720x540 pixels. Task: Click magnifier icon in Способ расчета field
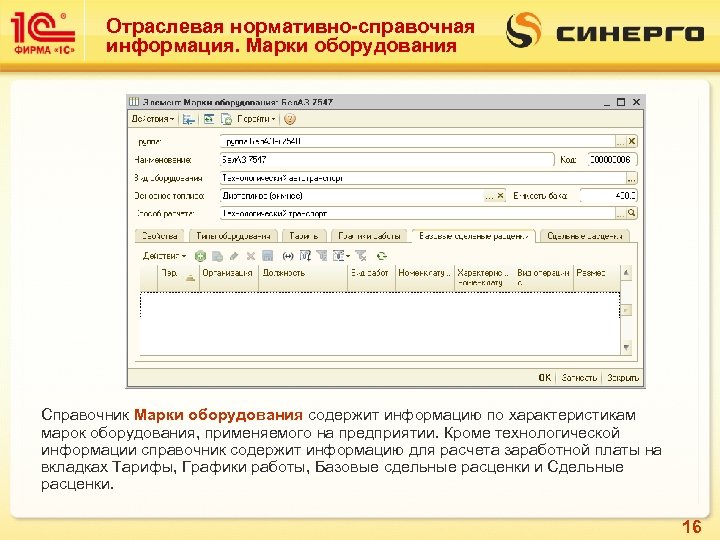point(632,213)
